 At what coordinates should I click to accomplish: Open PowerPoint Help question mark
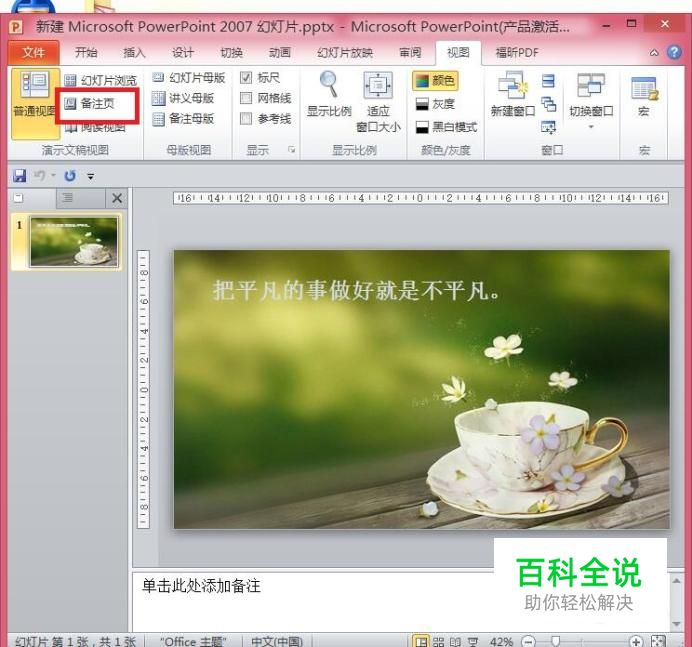(674, 52)
